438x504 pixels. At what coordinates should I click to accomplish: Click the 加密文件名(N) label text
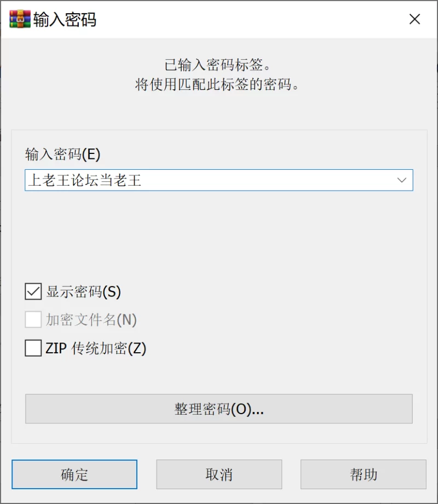91,320
